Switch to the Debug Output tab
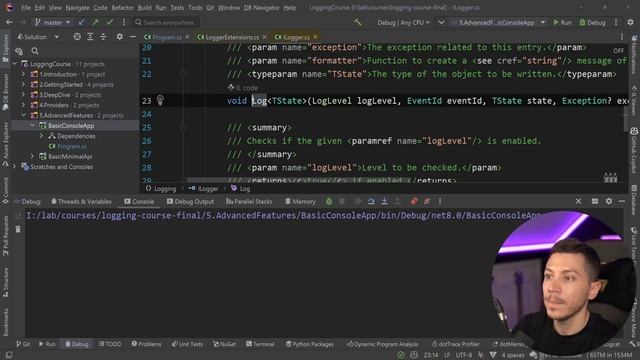 pos(190,201)
